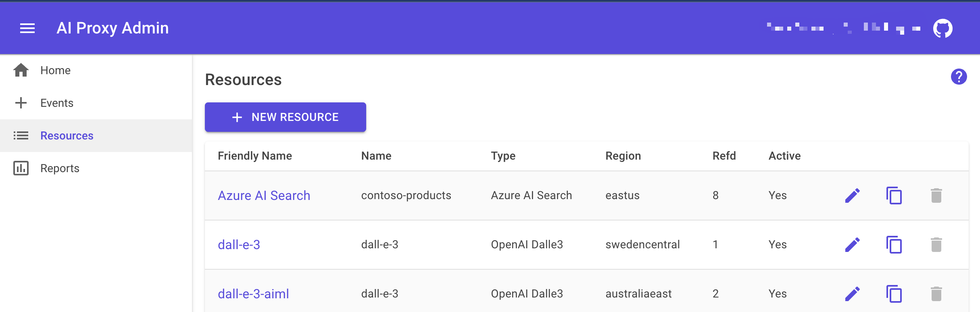Open the hamburger navigation menu

pos(27,28)
